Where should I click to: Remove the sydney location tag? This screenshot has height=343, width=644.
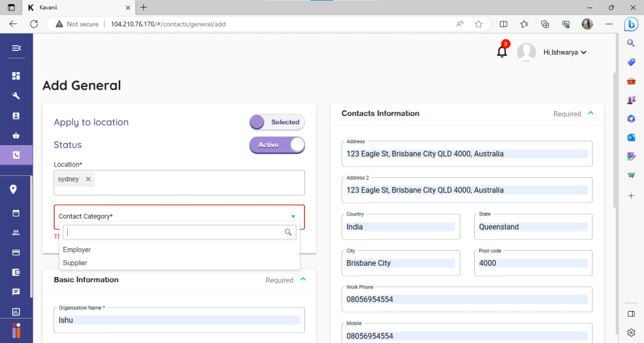click(88, 179)
